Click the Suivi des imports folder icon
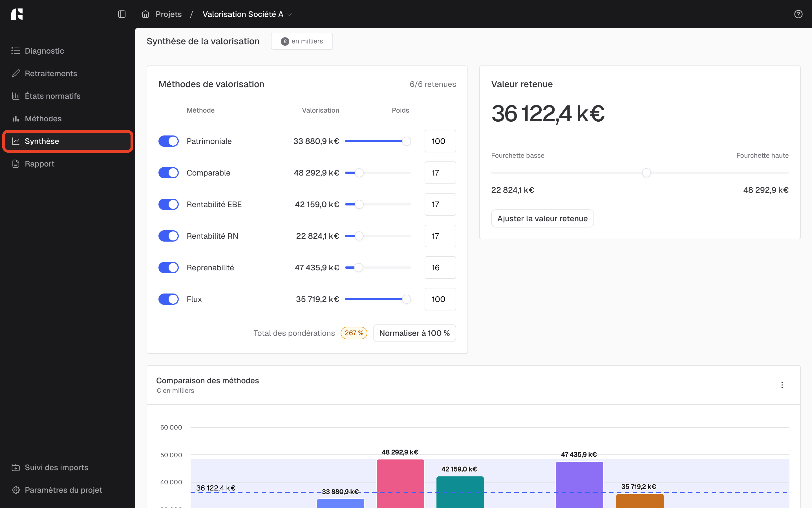This screenshot has height=508, width=812. pos(16,467)
